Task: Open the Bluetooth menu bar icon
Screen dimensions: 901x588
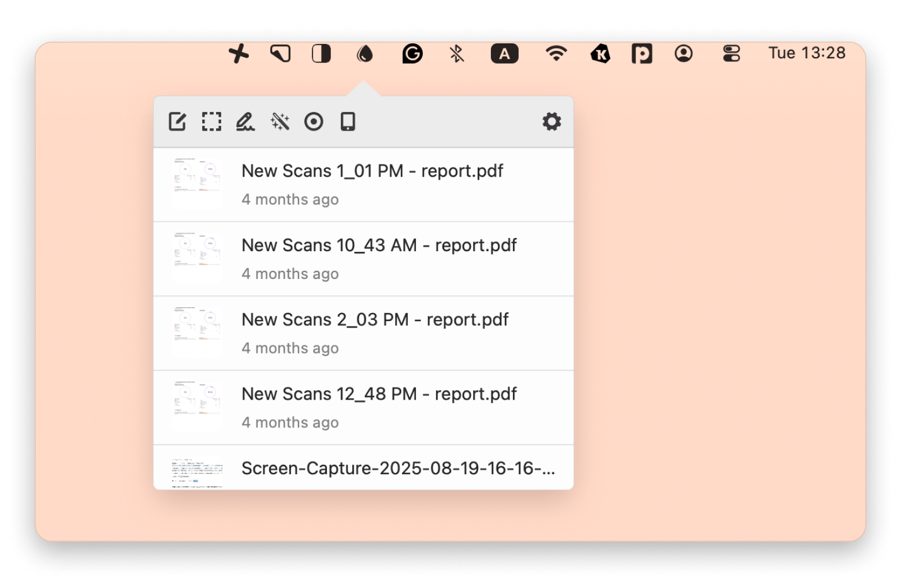Action: [x=456, y=54]
